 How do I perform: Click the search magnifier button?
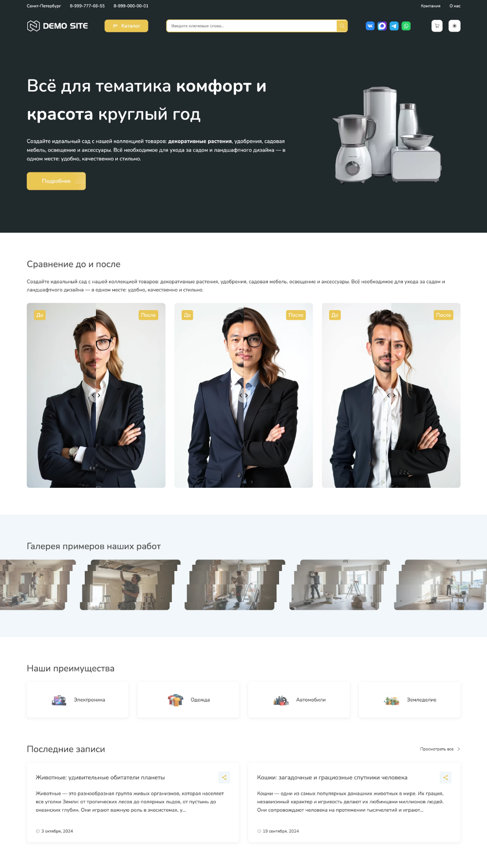[342, 26]
